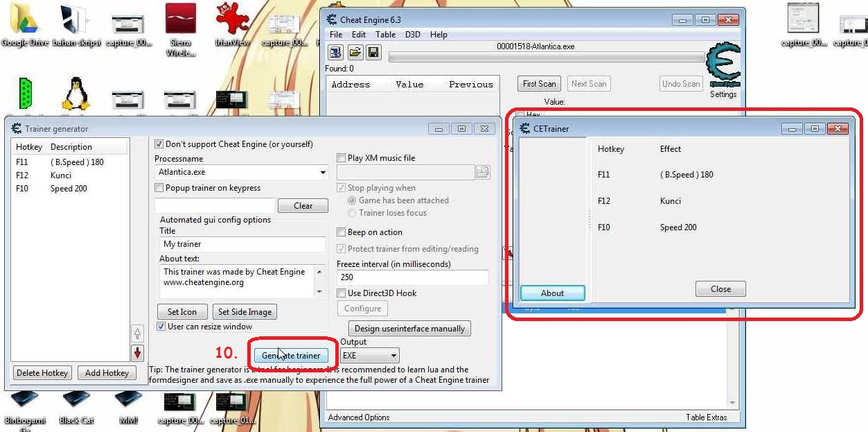Click the Trainer generator title bar gear icon
The height and width of the screenshot is (432, 868).
[17, 128]
